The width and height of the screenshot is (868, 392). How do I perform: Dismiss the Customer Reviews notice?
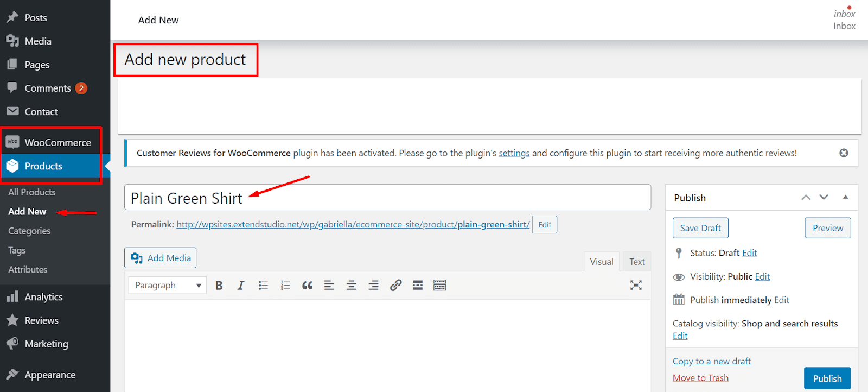tap(844, 153)
